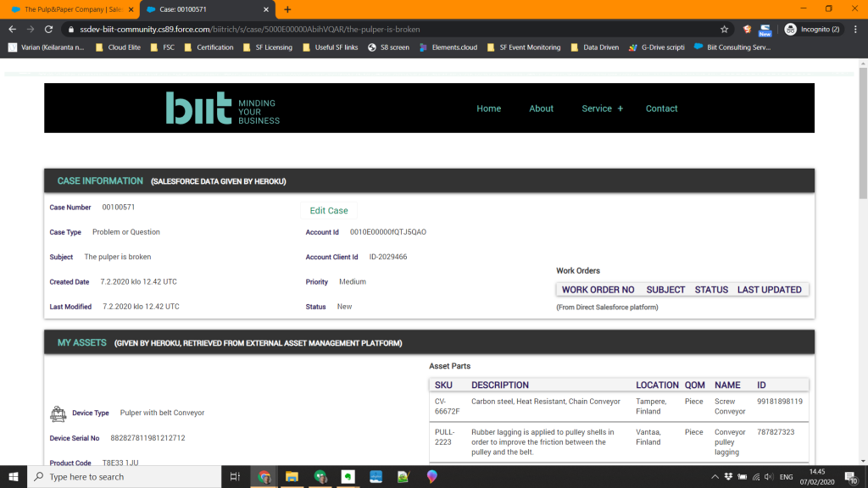Select asset ID 787827323
The height and width of the screenshot is (488, 868).
pos(776,432)
